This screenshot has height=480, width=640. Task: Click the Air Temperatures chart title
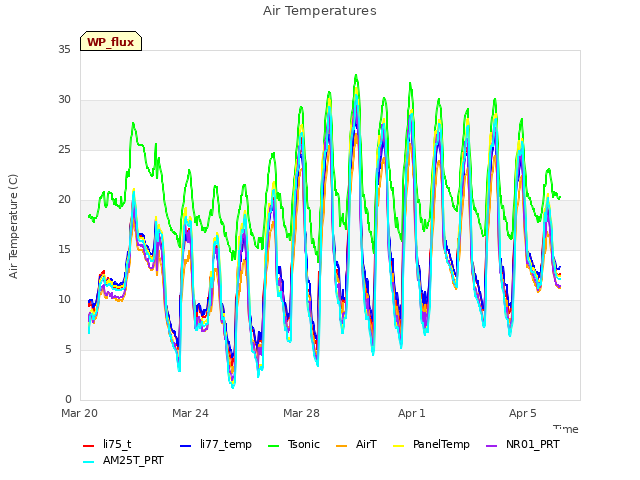tap(320, 11)
